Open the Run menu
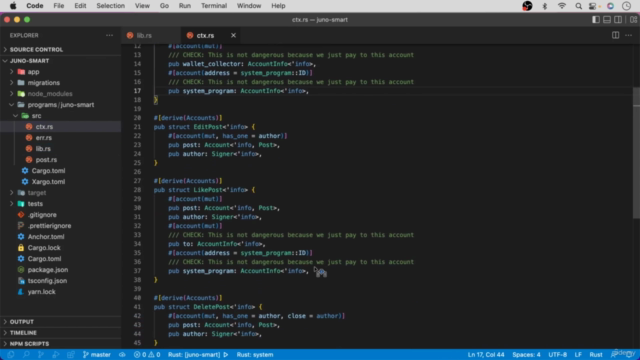Image resolution: width=640 pixels, height=360 pixels. coord(184,6)
